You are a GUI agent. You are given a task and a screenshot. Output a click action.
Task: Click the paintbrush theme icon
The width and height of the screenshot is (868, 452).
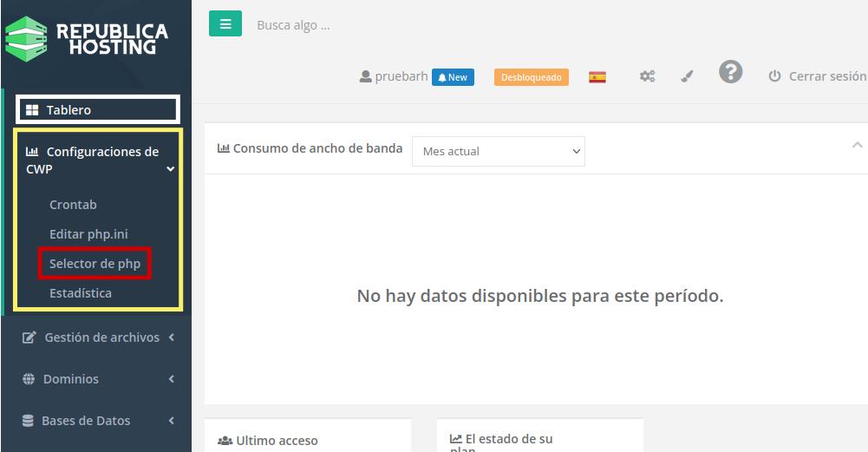(x=687, y=76)
